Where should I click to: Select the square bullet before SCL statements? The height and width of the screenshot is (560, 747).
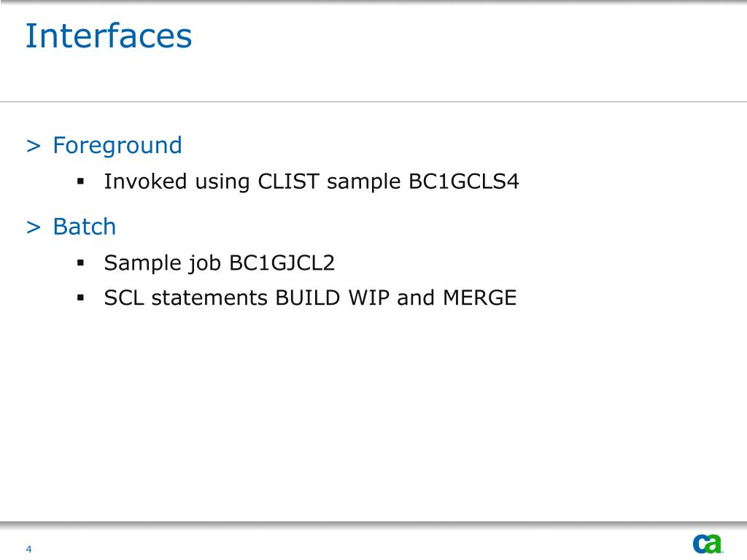(x=80, y=298)
